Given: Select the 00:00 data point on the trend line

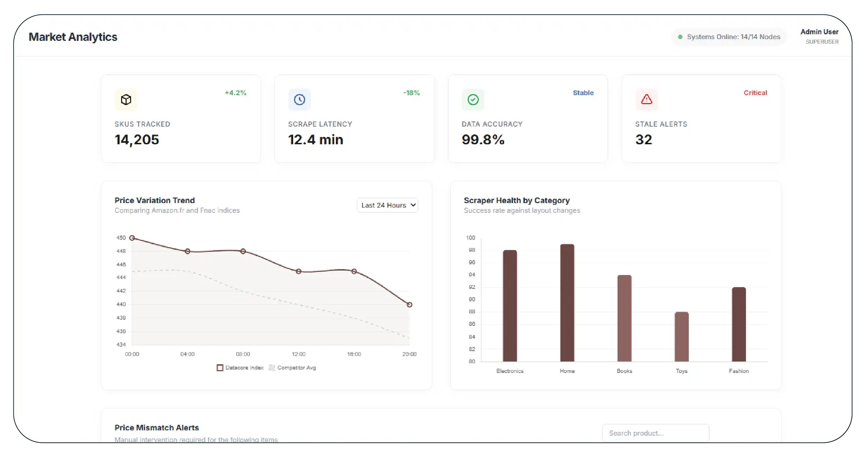Looking at the screenshot, I should pyautogui.click(x=132, y=238).
